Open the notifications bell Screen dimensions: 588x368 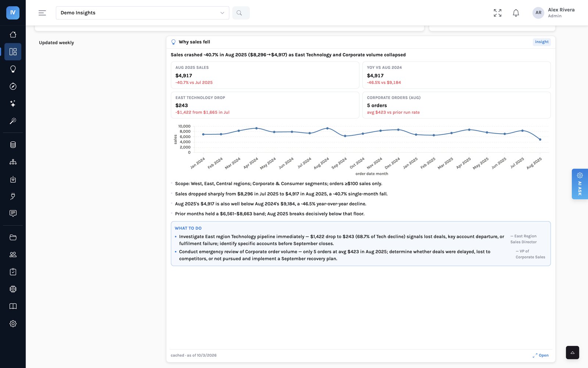pos(516,13)
